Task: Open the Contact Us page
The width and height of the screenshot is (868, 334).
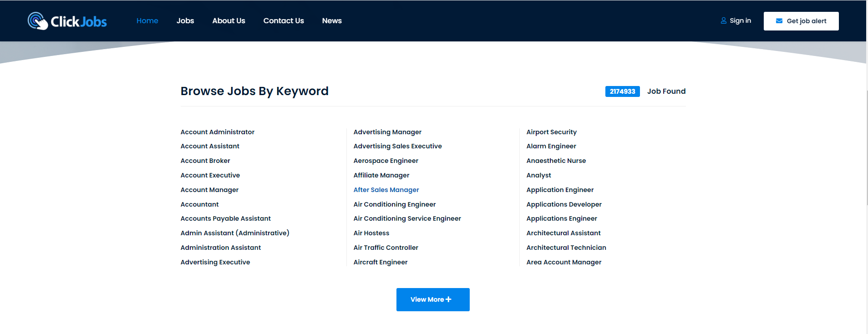Action: click(283, 21)
